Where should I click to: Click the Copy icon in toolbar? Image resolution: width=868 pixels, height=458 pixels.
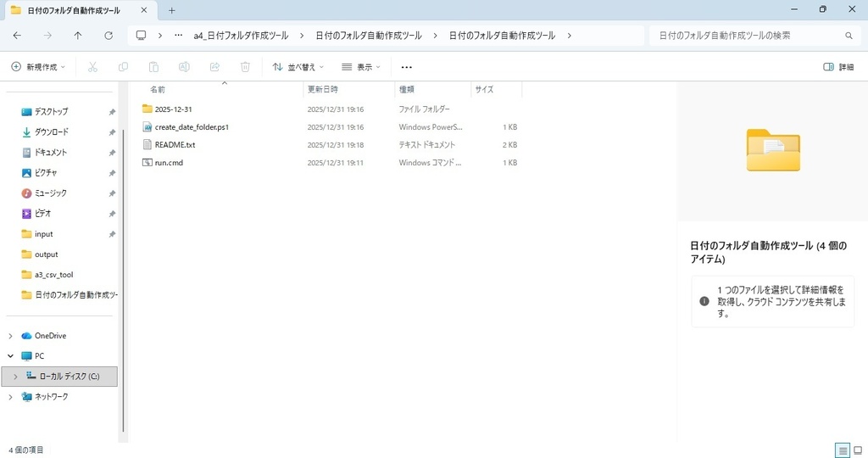tap(123, 67)
